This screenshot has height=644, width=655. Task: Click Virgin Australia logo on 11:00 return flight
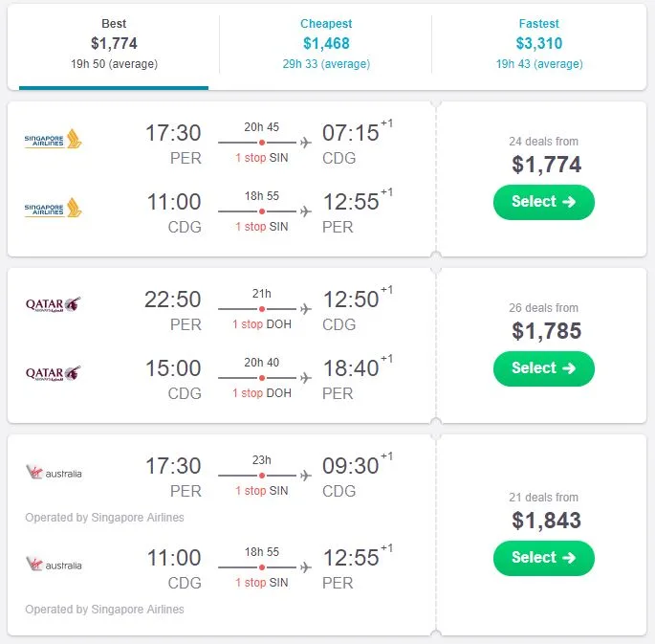(54, 565)
